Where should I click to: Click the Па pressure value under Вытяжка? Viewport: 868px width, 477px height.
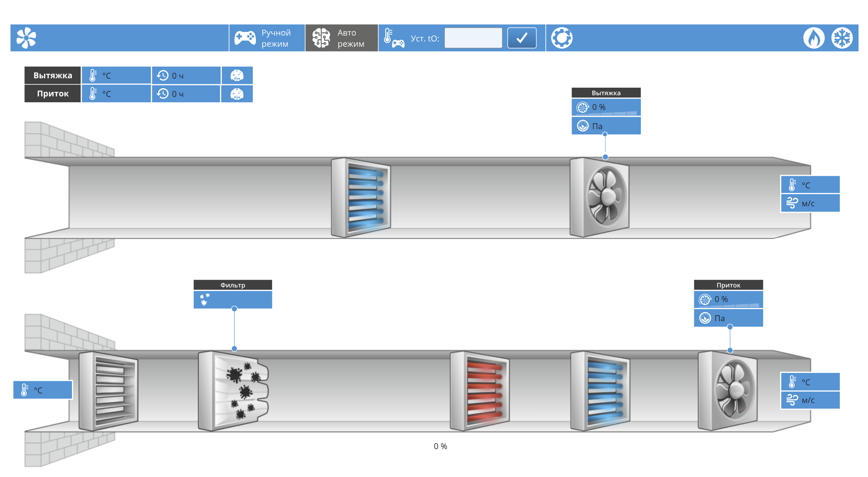pyautogui.click(x=597, y=126)
